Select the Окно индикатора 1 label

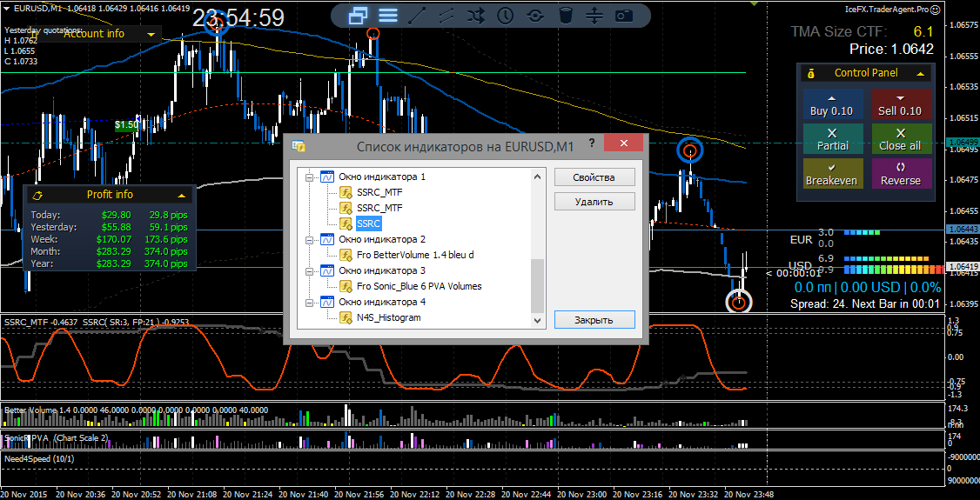click(382, 177)
